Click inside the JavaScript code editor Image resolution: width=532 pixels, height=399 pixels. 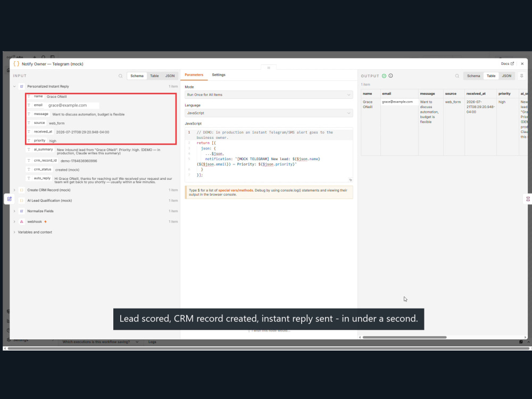[269, 154]
